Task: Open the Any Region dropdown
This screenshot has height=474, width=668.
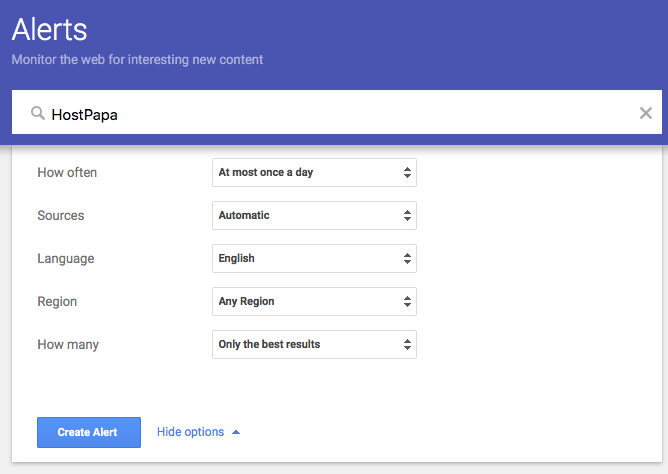Action: (314, 302)
